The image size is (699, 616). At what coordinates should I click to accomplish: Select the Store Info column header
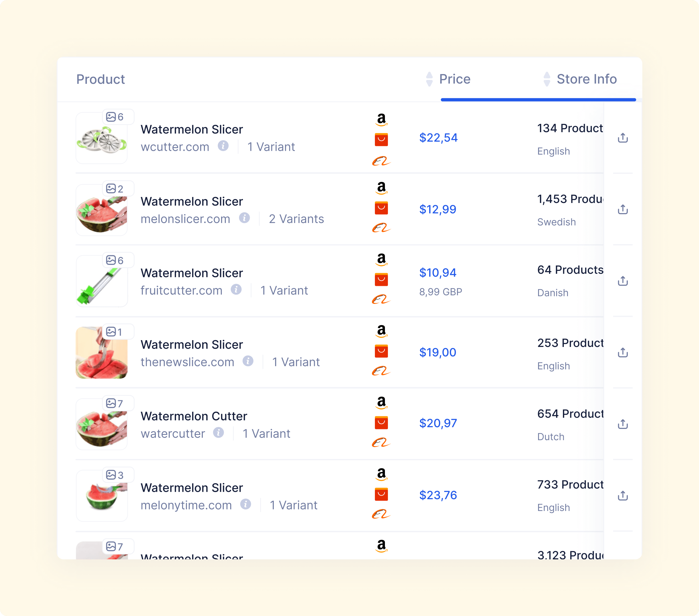pyautogui.click(x=587, y=79)
